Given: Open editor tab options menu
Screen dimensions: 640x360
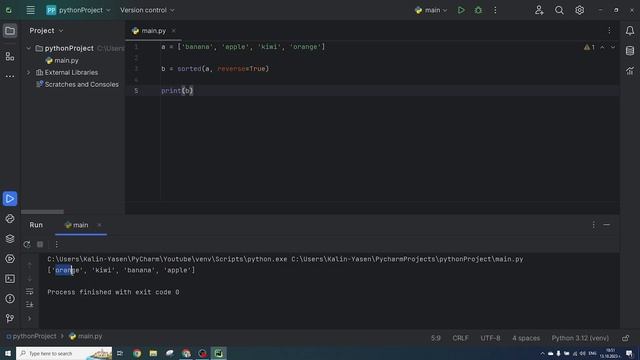Looking at the screenshot, I should [609, 31].
